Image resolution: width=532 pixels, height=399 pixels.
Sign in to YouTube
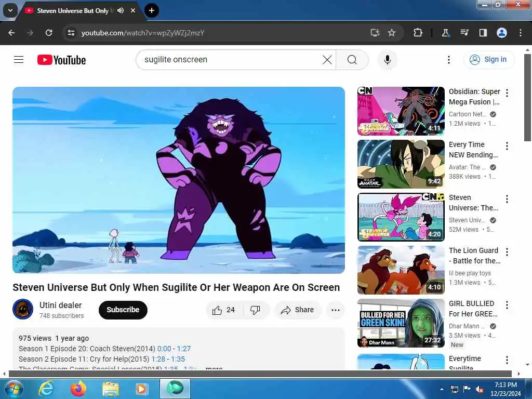tap(488, 60)
